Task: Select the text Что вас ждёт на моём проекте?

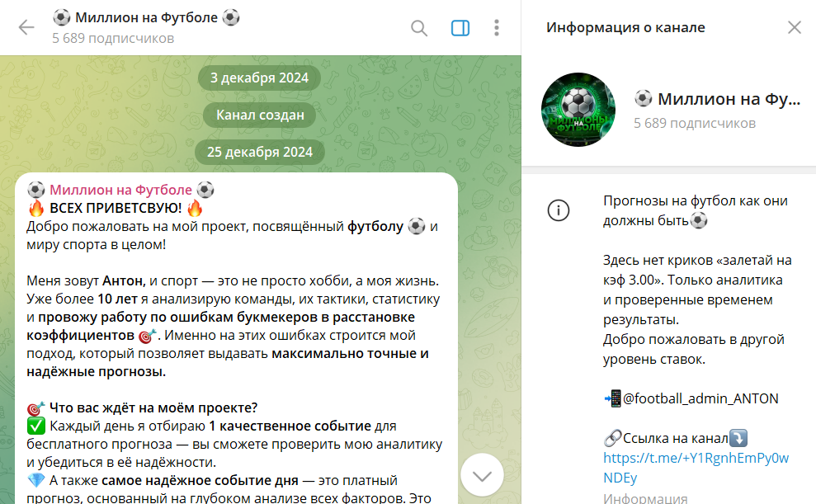Action: [x=153, y=407]
